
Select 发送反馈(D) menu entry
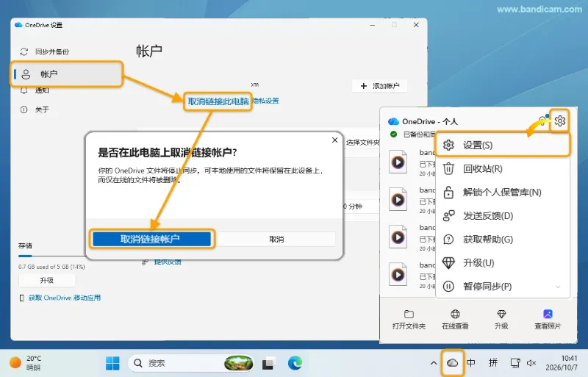pos(503,216)
